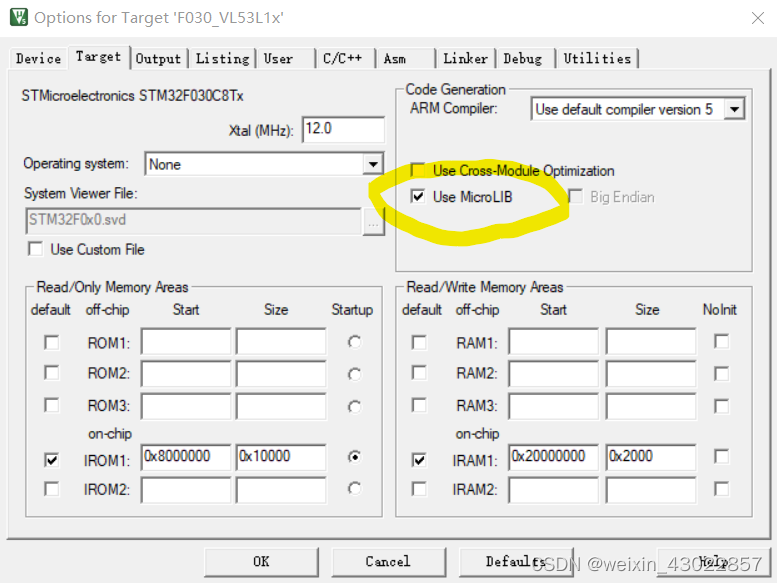Click the Keil uVision title bar icon
This screenshot has height=583, width=777.
[x=19, y=17]
